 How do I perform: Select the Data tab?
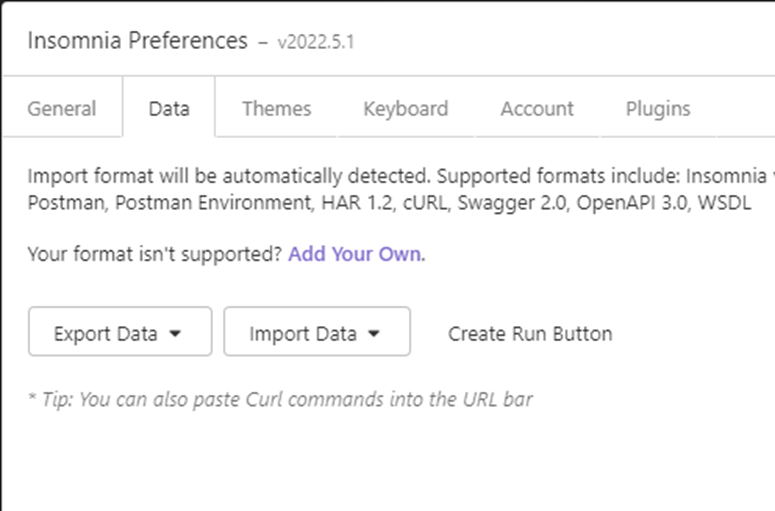click(168, 109)
